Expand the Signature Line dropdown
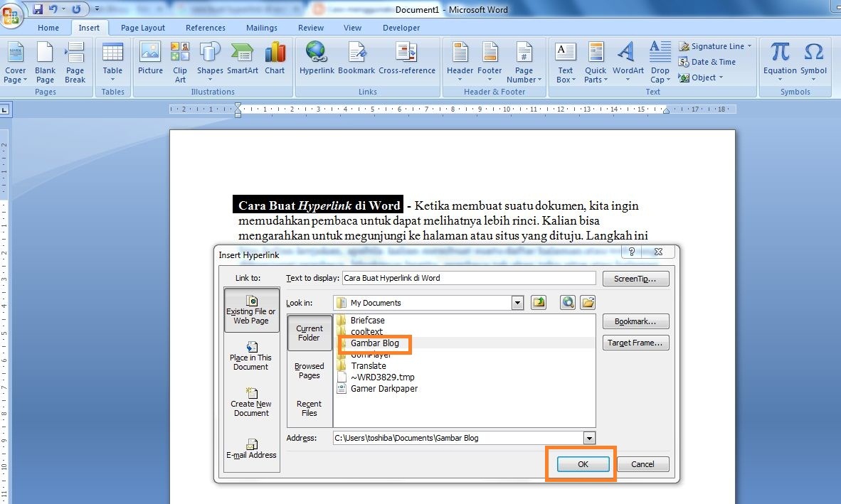841x504 pixels. [749, 46]
